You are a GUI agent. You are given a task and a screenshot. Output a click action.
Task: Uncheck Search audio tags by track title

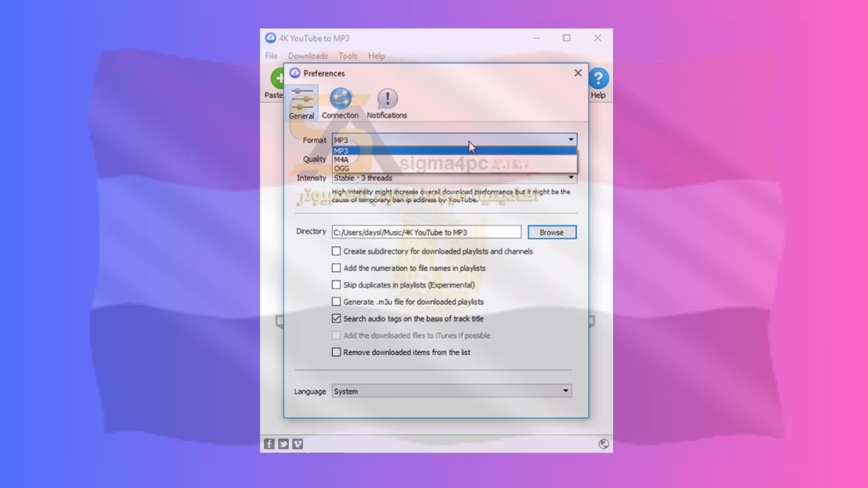(x=336, y=319)
